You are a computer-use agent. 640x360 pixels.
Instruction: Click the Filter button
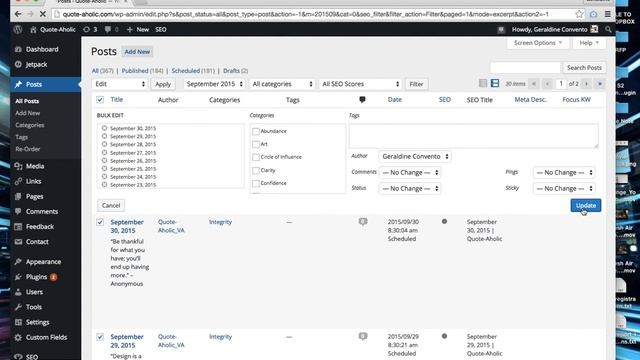[x=416, y=84]
